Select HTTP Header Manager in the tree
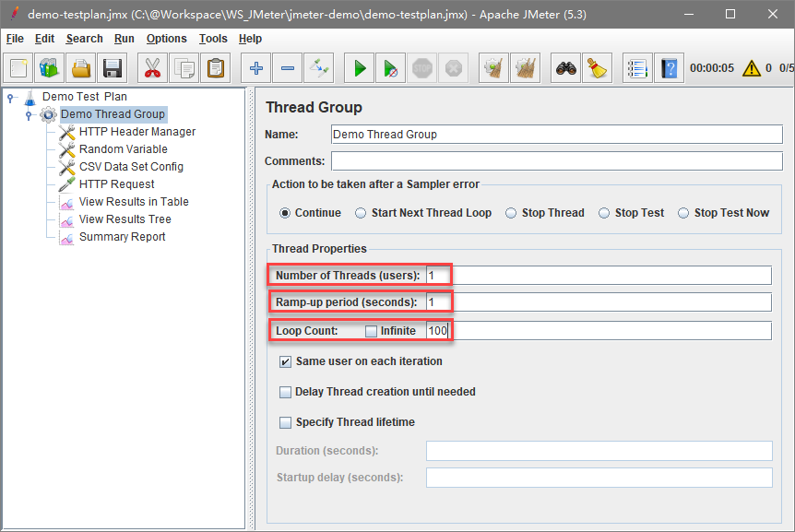The width and height of the screenshot is (795, 532). pyautogui.click(x=136, y=132)
